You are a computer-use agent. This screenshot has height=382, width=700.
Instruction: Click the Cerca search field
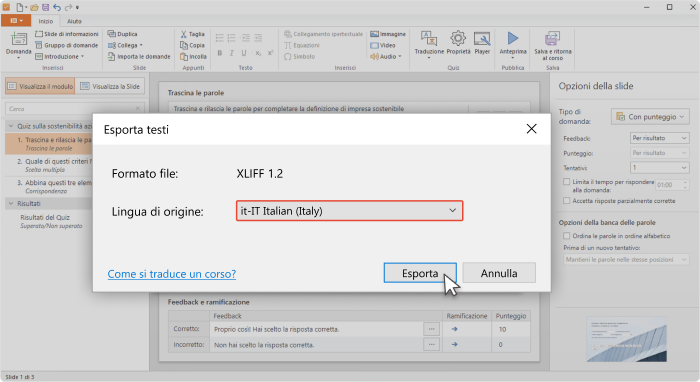75,108
